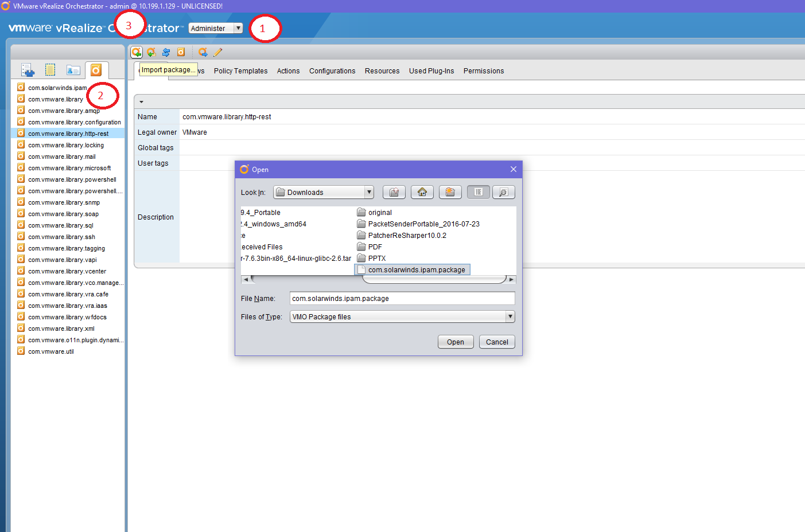Image resolution: width=805 pixels, height=532 pixels.
Task: Go to Home folder in Open dialog
Action: (422, 192)
